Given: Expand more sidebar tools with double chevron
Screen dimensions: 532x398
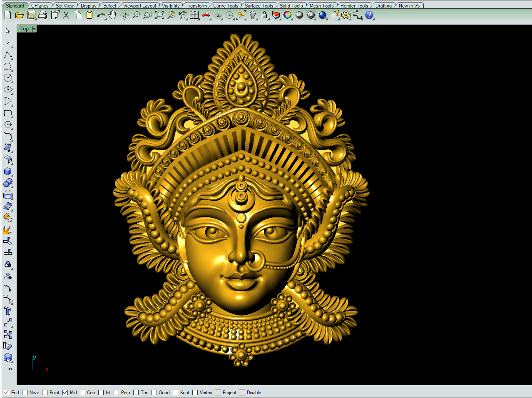Looking at the screenshot, I should coord(10,369).
